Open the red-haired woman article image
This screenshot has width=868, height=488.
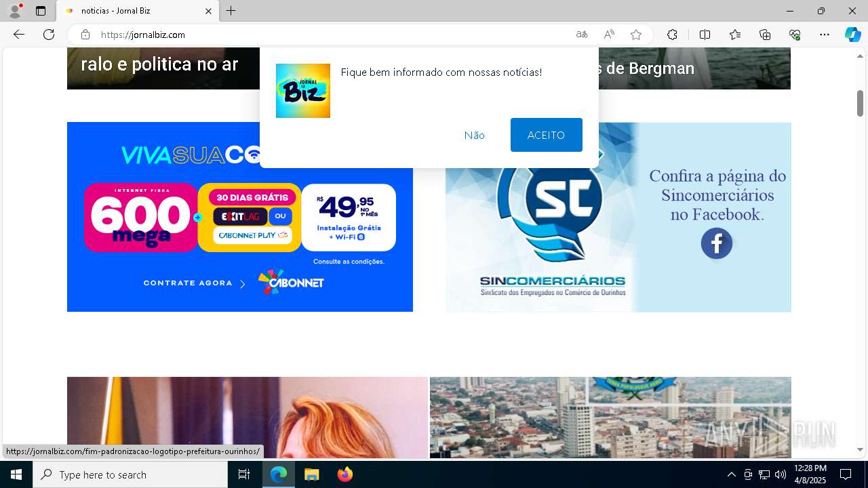pyautogui.click(x=248, y=418)
